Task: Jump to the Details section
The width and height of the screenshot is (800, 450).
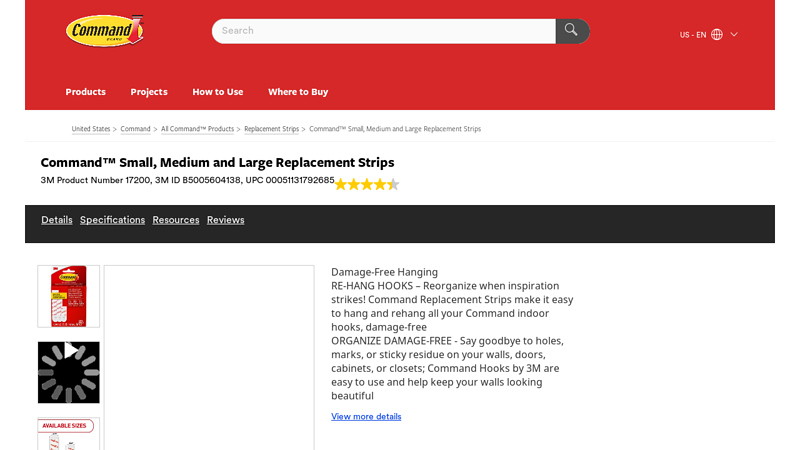Action: click(57, 220)
